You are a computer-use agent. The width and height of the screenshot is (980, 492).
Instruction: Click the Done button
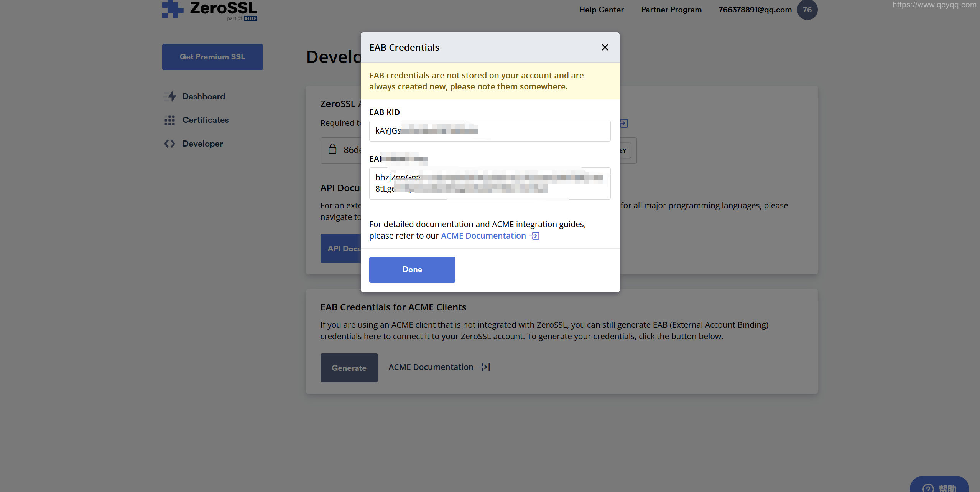412,269
